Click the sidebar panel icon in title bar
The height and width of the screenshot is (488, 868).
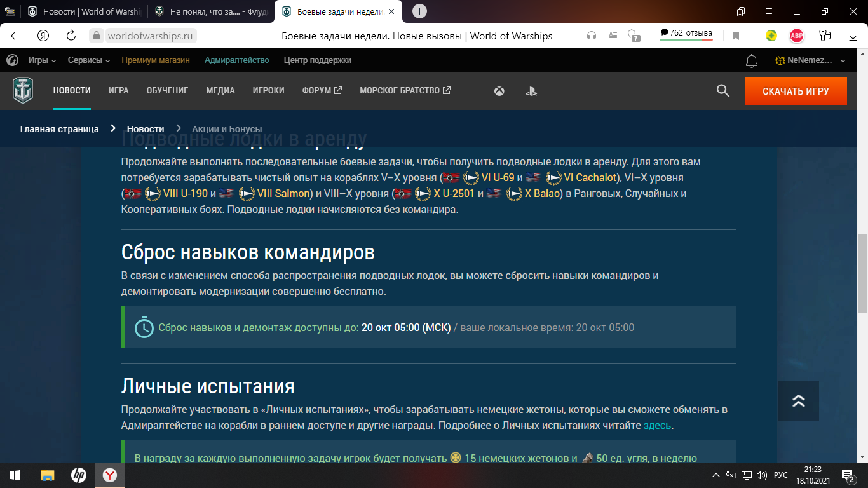[x=740, y=11]
